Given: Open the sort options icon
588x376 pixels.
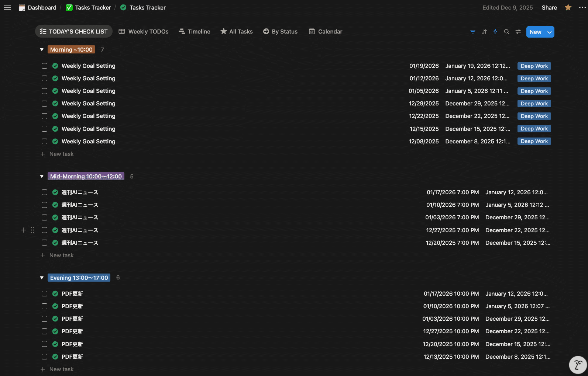Looking at the screenshot, I should pos(484,32).
